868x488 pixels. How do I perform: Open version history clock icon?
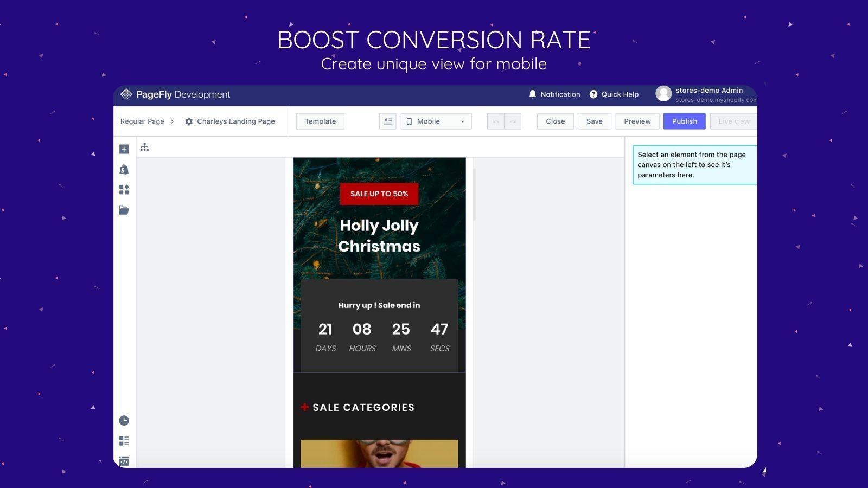click(x=124, y=421)
